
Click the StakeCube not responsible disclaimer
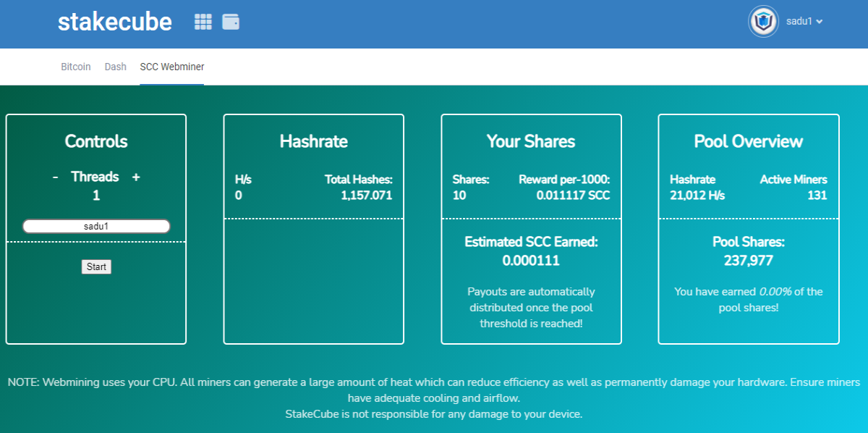tap(434, 414)
